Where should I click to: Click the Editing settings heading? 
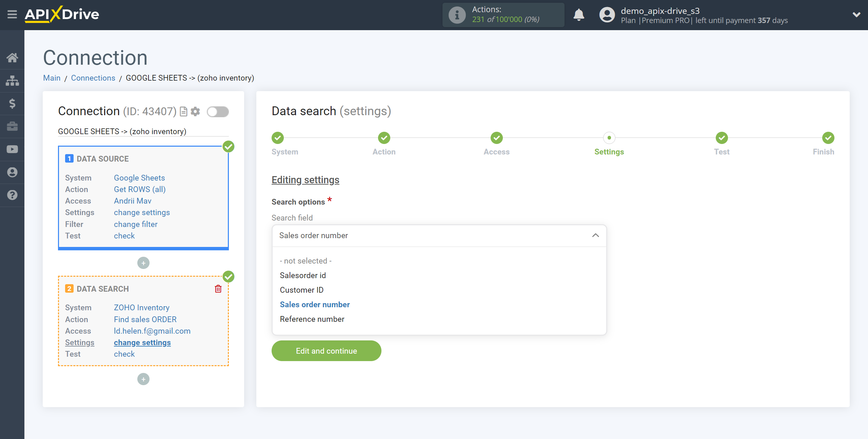coord(305,180)
